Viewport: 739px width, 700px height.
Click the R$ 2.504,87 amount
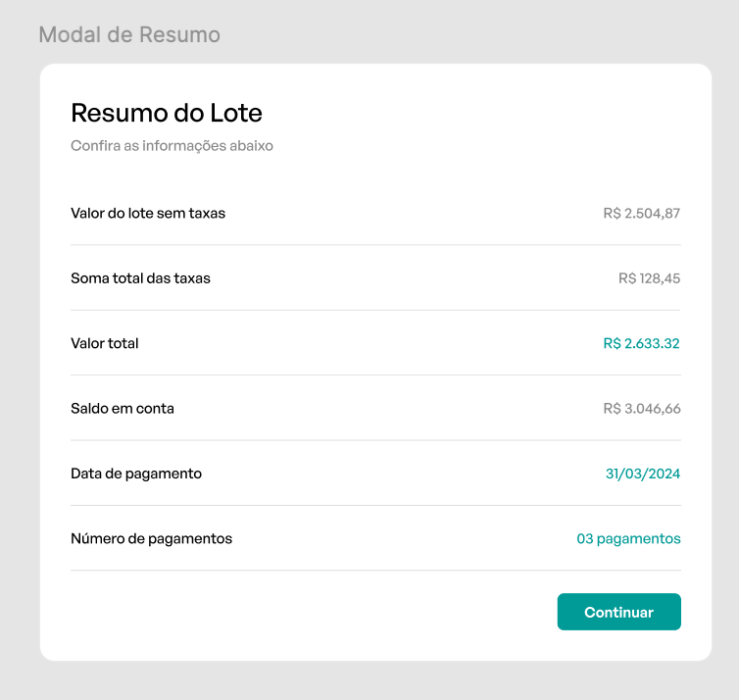(x=641, y=213)
